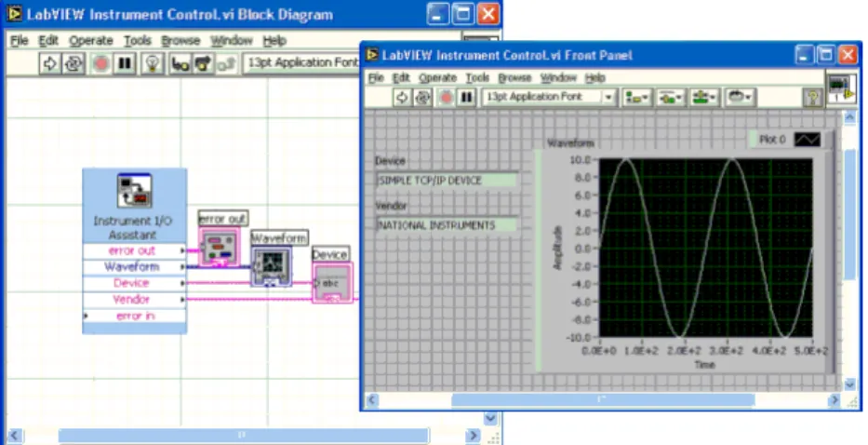The height and width of the screenshot is (445, 868).
Task: Open File menu in Block Diagram window
Action: 19,40
